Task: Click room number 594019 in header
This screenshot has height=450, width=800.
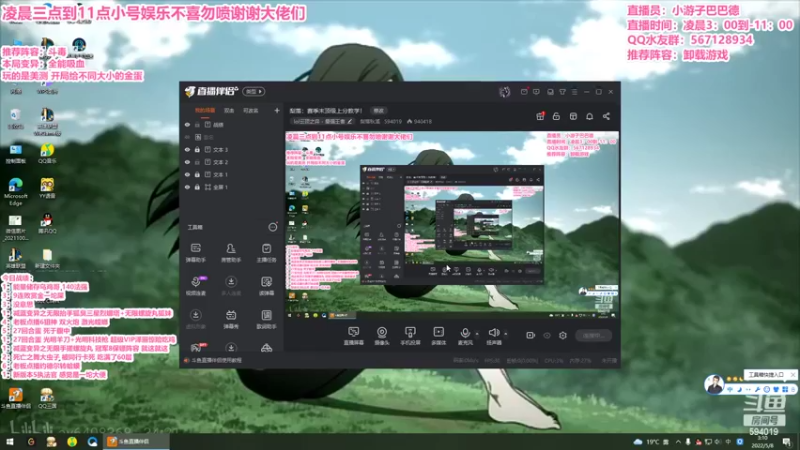Action: 392,121
